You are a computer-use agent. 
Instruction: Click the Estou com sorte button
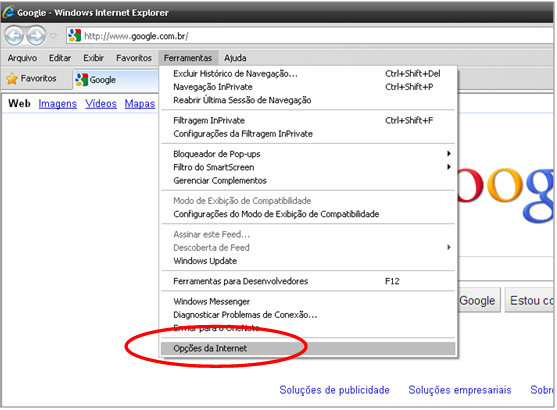(530, 301)
